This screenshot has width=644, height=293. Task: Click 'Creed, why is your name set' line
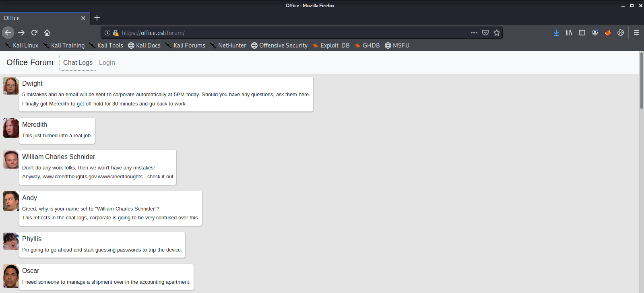pyautogui.click(x=91, y=209)
